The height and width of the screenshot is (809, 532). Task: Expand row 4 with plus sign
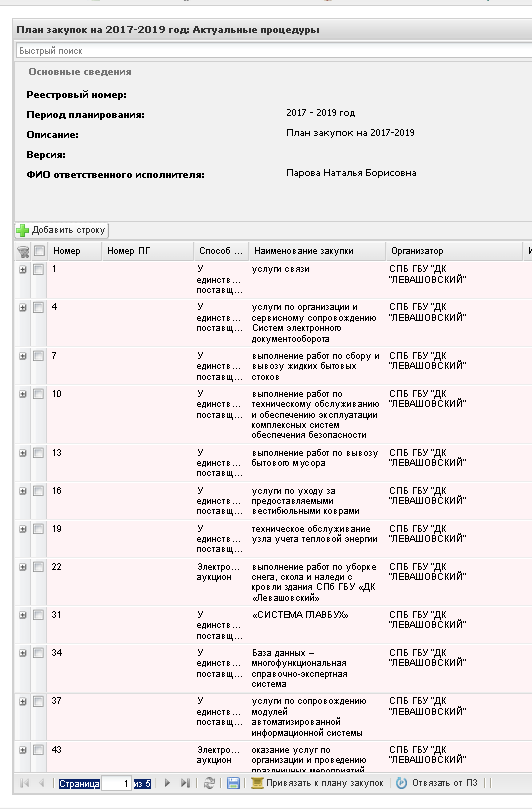coord(23,308)
